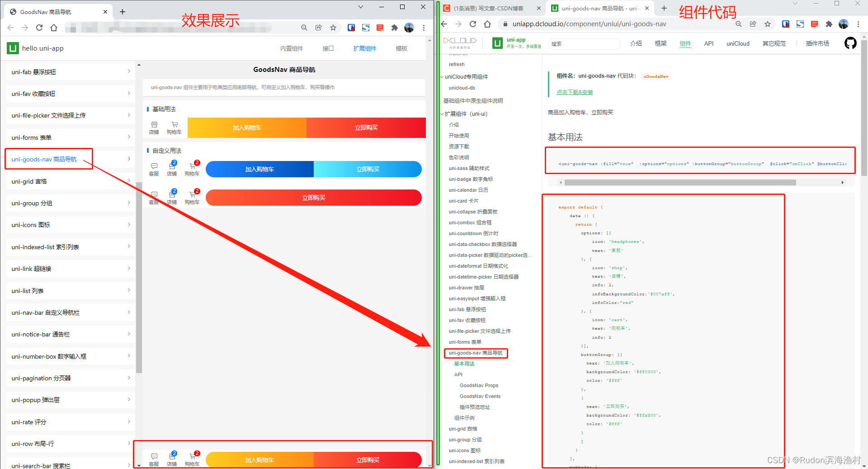Reload the GoodsNav page in left browser
This screenshot has width=868, height=469.
[x=39, y=28]
